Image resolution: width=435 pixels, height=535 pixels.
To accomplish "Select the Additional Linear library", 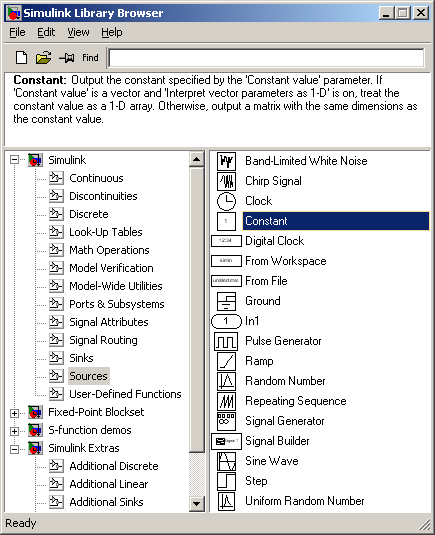I will [x=108, y=484].
